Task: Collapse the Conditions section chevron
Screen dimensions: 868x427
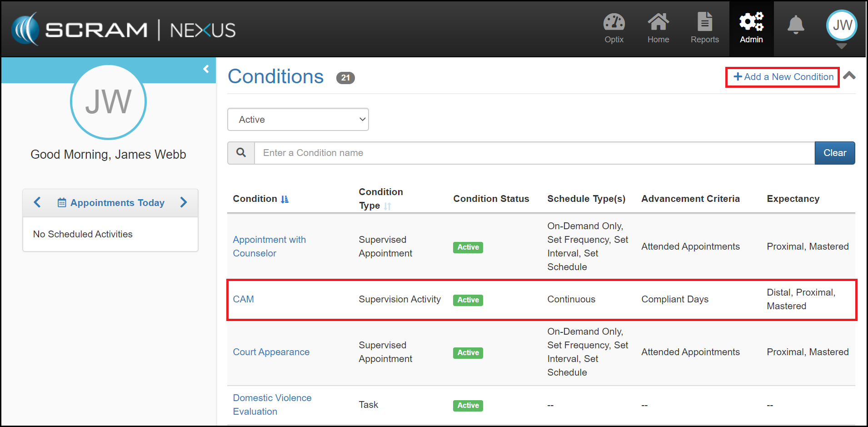Action: point(849,76)
